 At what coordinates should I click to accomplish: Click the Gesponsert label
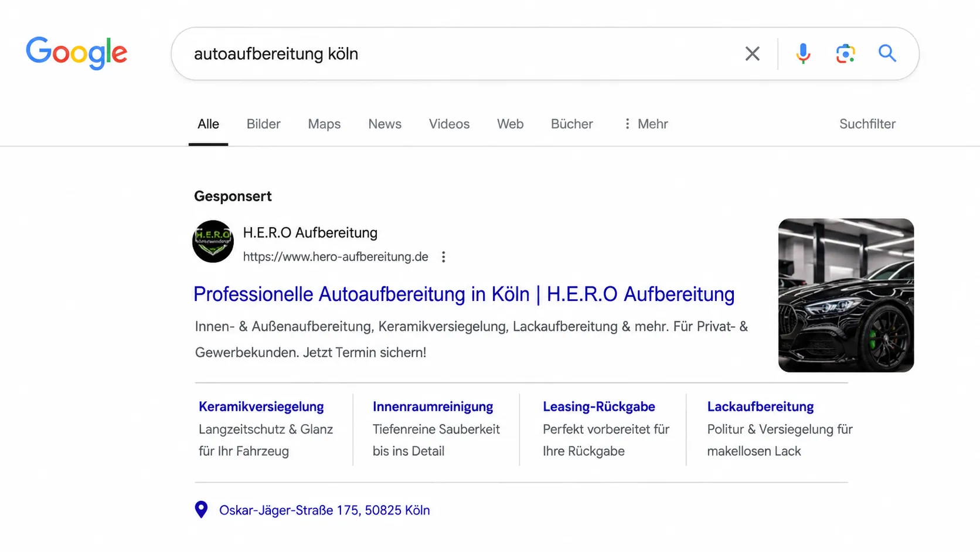pyautogui.click(x=233, y=196)
